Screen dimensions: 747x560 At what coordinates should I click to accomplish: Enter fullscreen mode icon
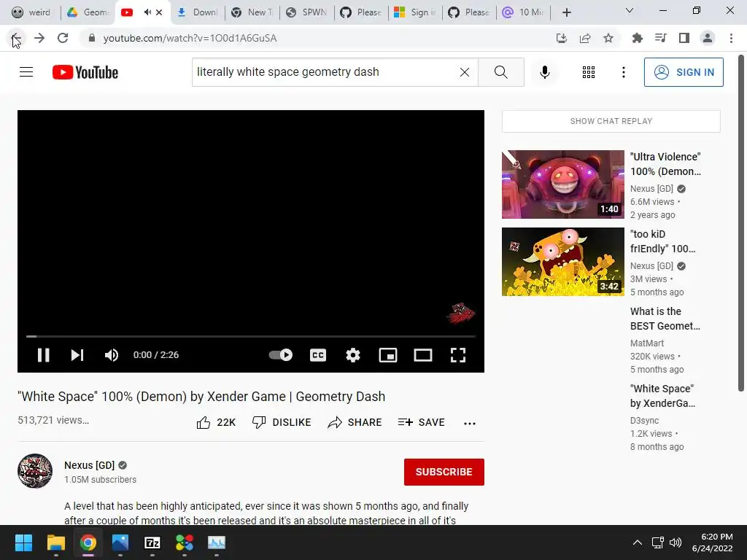click(458, 355)
